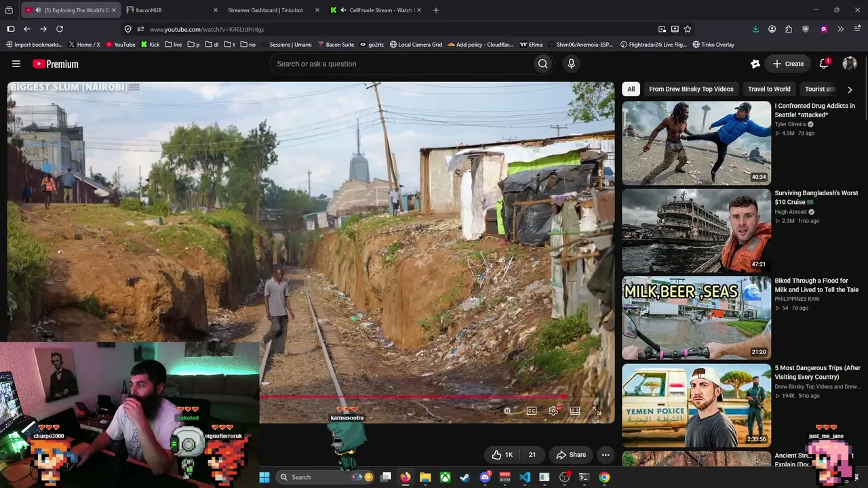Open the Kick bookmark
This screenshot has height=488, width=868.
click(150, 45)
